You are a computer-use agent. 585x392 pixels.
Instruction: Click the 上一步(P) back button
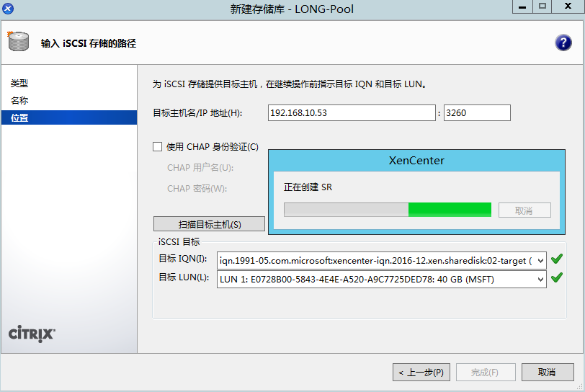pyautogui.click(x=421, y=373)
